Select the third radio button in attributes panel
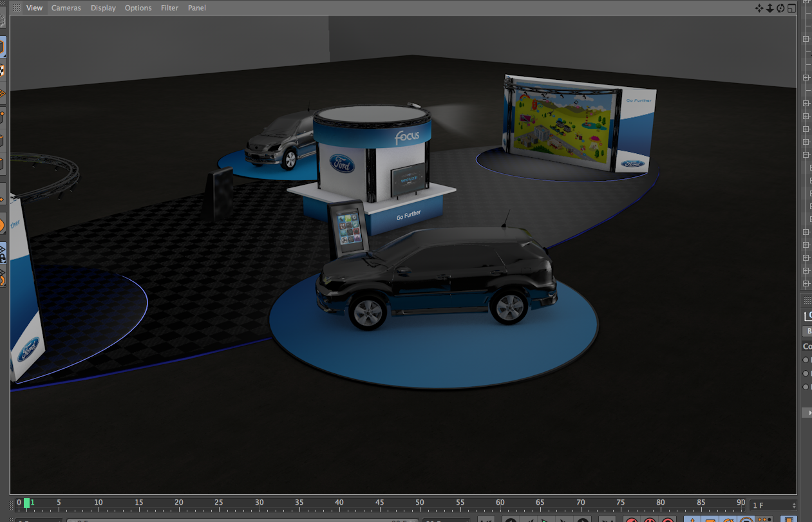812x522 pixels. 806,387
